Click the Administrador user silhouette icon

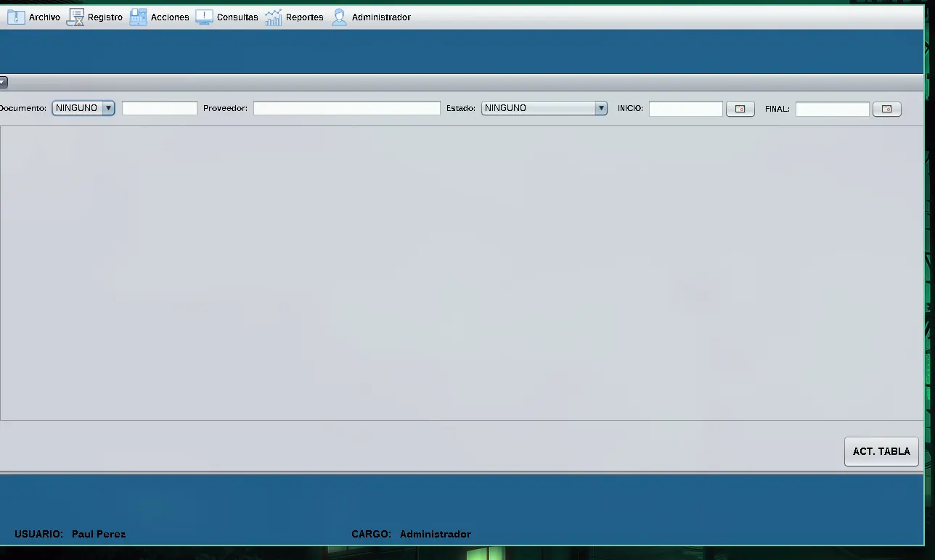(339, 17)
